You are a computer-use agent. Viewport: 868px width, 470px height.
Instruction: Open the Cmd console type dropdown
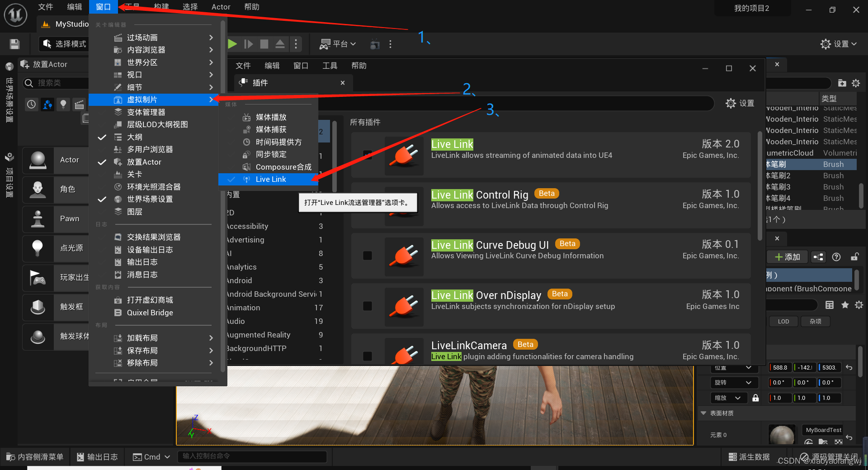pos(151,457)
